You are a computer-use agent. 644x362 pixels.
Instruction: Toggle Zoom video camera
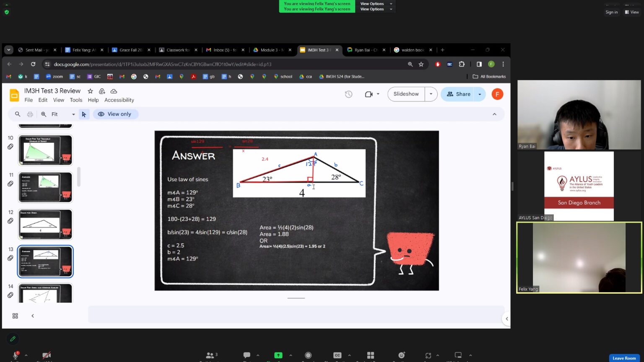coord(47,355)
